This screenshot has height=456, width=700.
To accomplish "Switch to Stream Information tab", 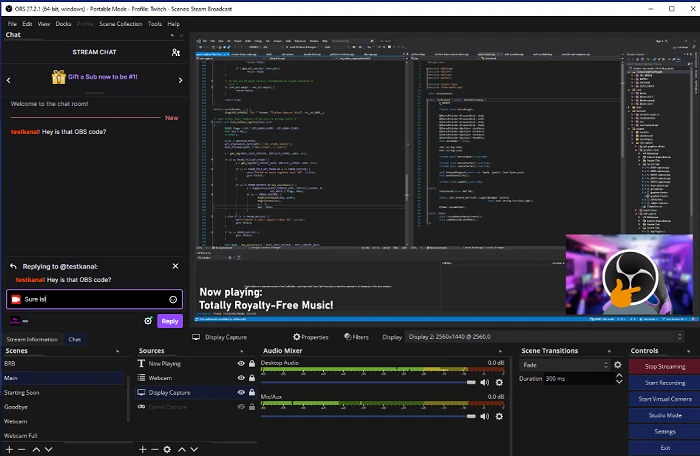I will point(32,339).
